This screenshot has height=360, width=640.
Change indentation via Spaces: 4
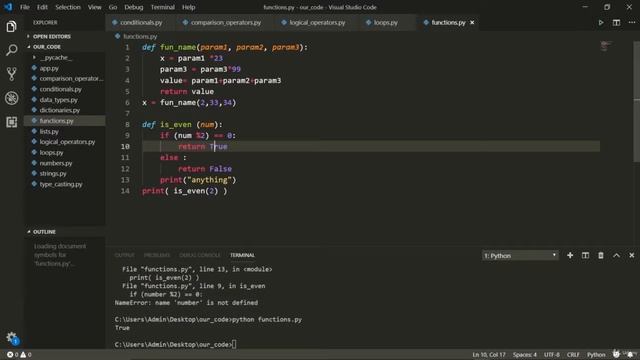coord(524,355)
